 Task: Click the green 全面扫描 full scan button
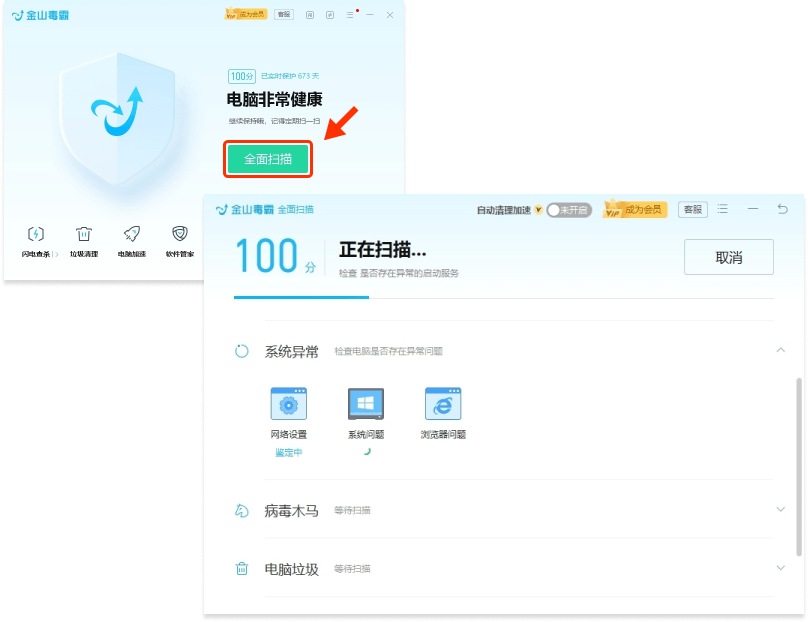268,159
